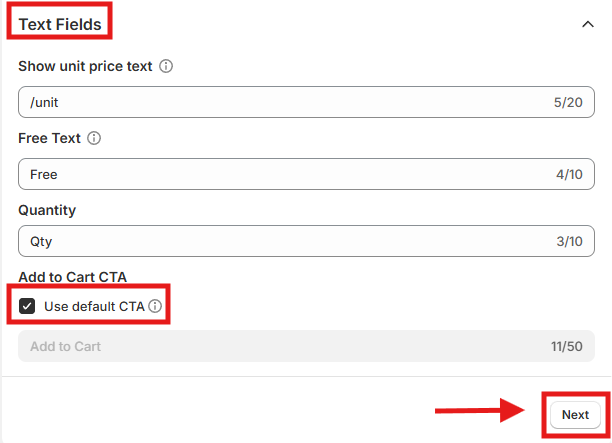
Task: Click into the Free Text input field
Action: (280, 174)
